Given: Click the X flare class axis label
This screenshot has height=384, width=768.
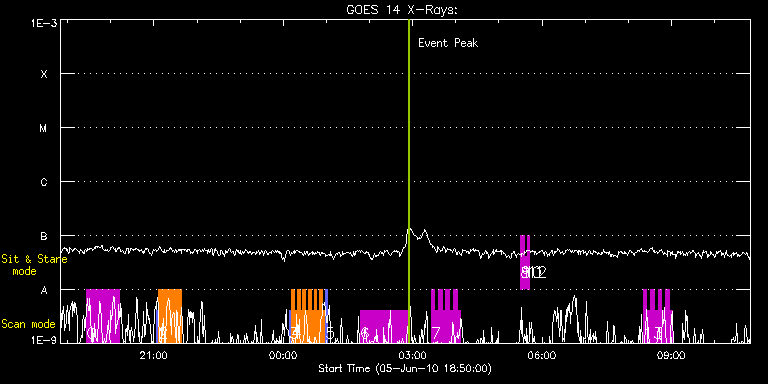Looking at the screenshot, I should point(44,74).
